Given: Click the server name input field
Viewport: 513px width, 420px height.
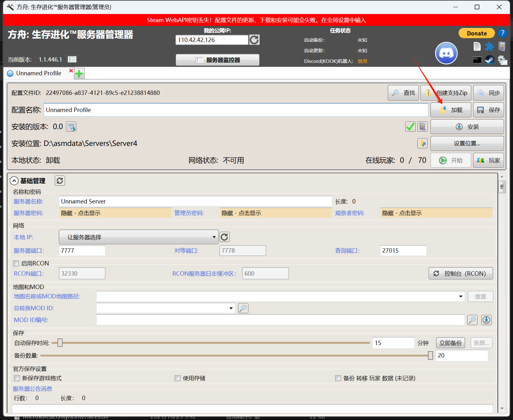Looking at the screenshot, I should [x=195, y=201].
